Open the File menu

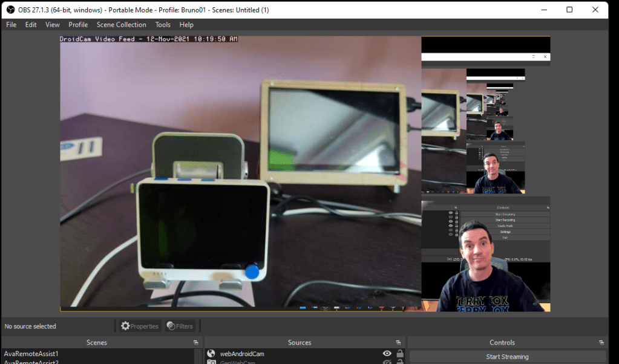tap(11, 24)
